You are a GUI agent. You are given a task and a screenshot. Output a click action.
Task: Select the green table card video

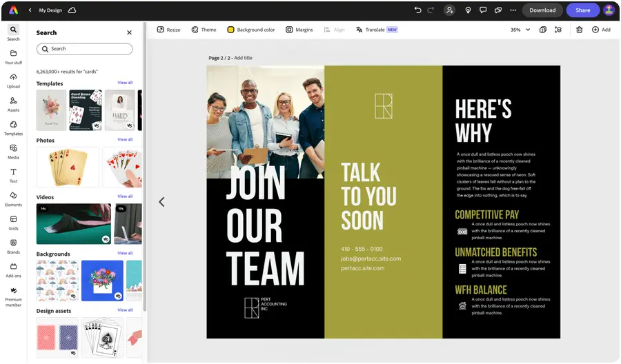point(74,223)
